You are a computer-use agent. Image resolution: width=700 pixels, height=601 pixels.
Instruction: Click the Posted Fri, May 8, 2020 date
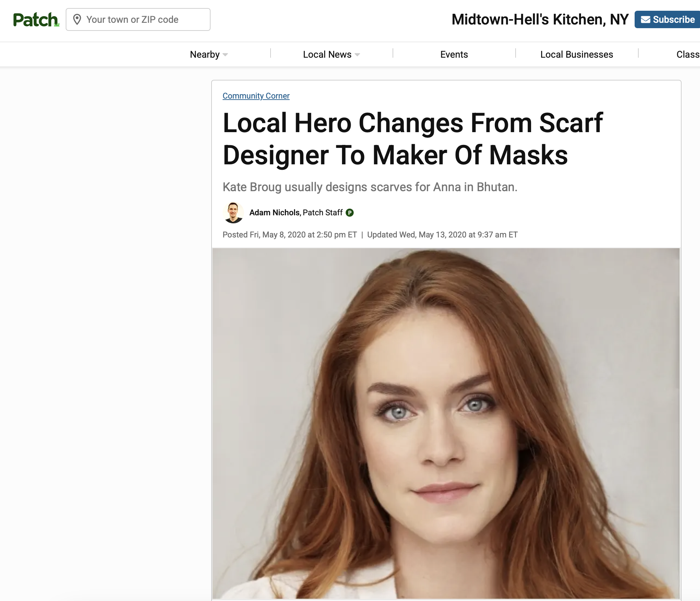pos(290,234)
